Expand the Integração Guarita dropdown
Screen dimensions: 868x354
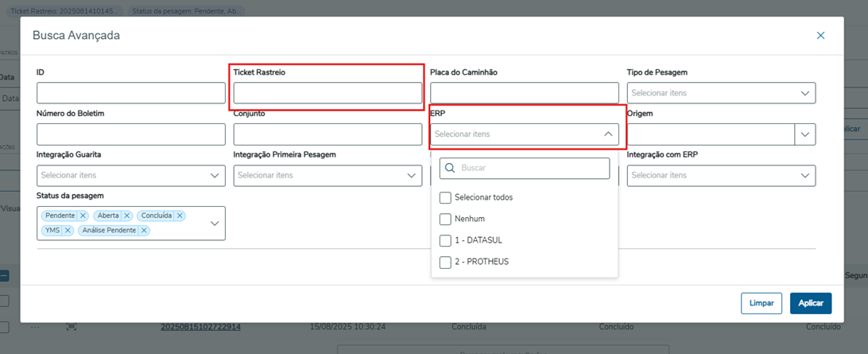215,175
